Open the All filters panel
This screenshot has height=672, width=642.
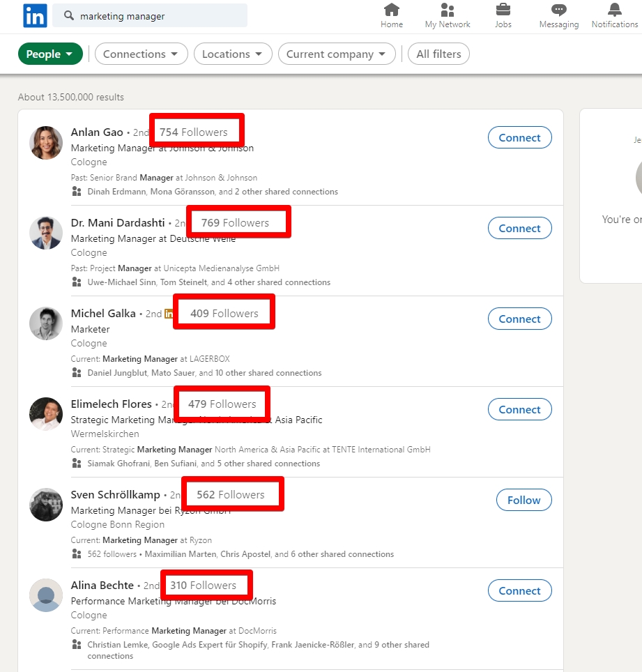pyautogui.click(x=438, y=54)
